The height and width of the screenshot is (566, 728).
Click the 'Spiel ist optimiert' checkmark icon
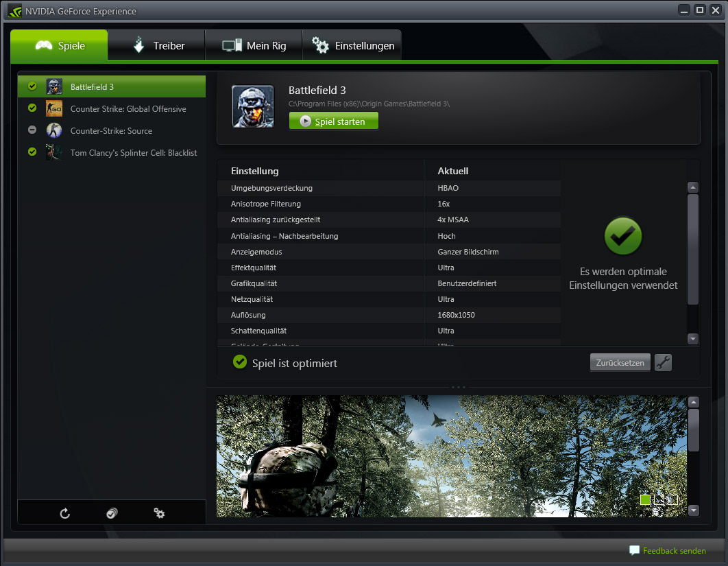(x=239, y=362)
